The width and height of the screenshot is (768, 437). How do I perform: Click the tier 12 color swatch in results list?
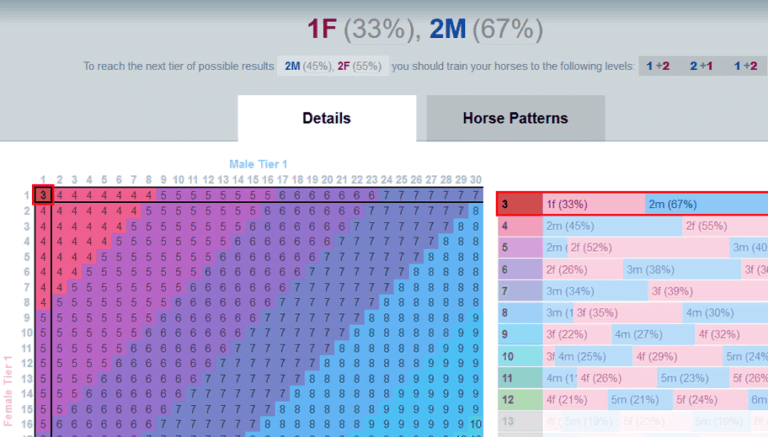coord(520,399)
